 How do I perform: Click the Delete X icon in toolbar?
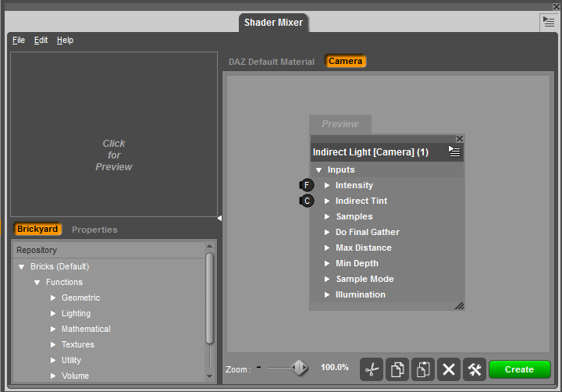pyautogui.click(x=449, y=369)
